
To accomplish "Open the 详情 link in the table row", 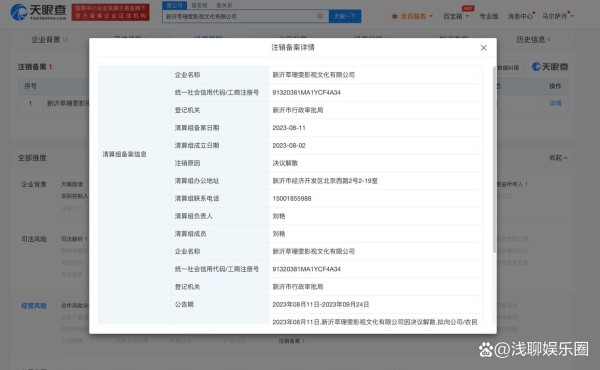I will pyautogui.click(x=555, y=103).
